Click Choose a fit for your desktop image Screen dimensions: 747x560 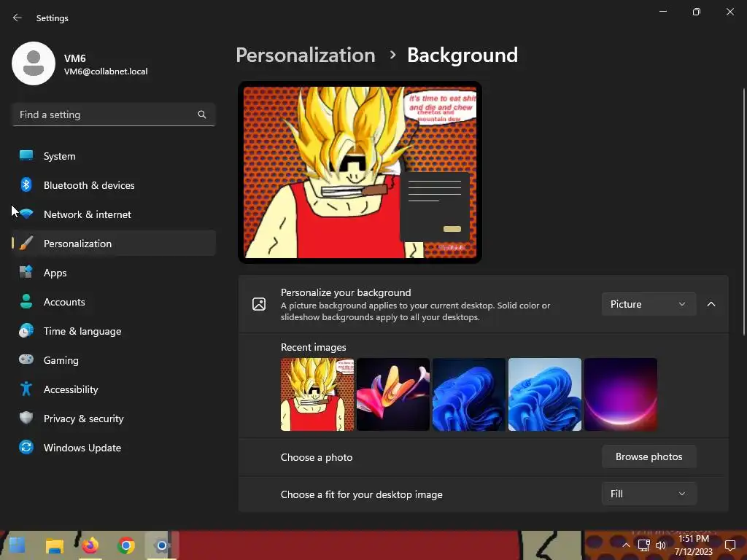point(362,494)
